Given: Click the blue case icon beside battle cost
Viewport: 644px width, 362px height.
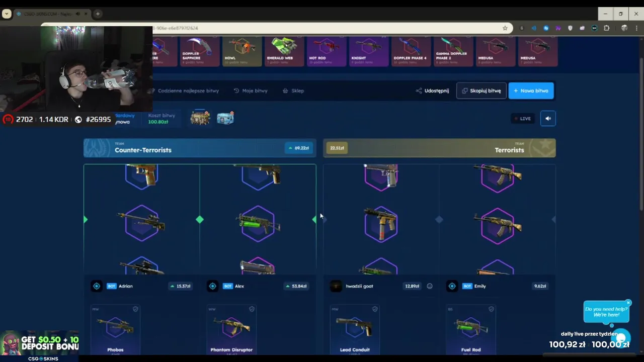Looking at the screenshot, I should [x=225, y=118].
